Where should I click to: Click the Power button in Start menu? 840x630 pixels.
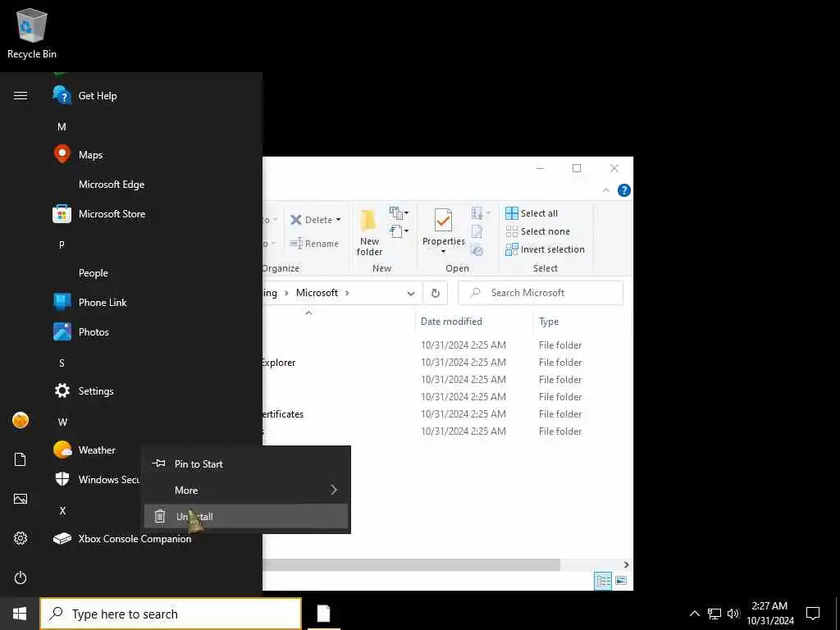click(x=21, y=577)
